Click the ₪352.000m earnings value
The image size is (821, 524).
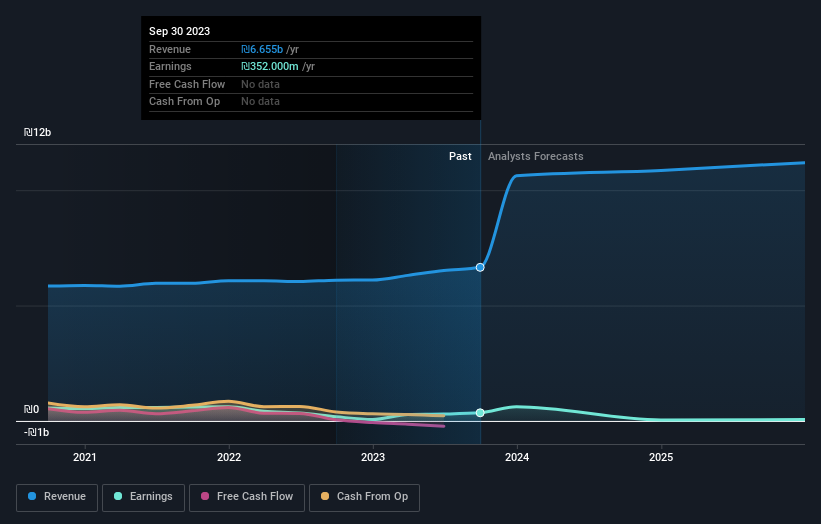(x=270, y=66)
